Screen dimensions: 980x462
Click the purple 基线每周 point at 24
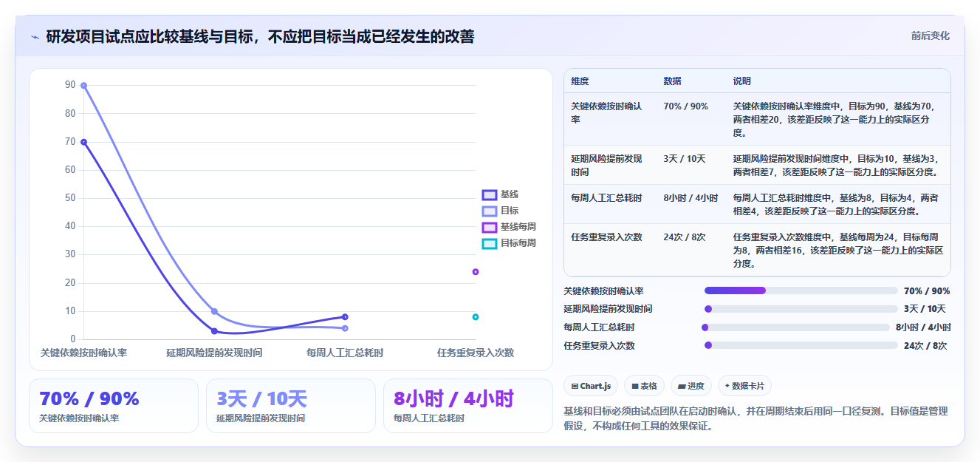pos(476,271)
